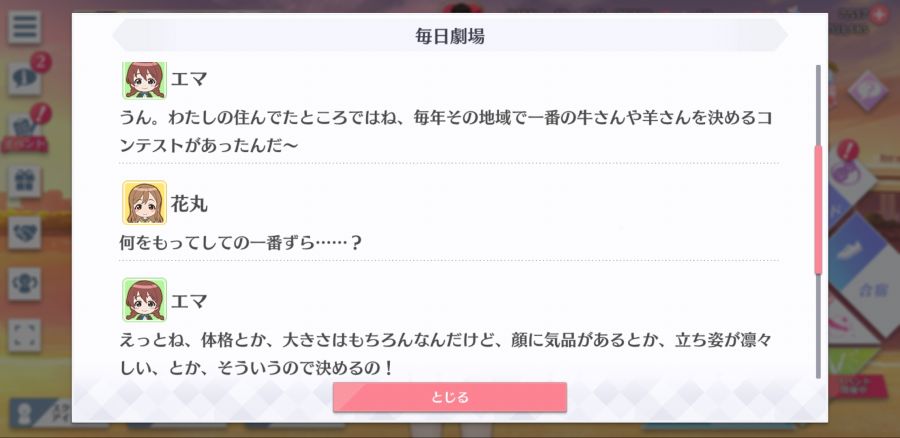Click Emma's avatar in the top message
This screenshot has width=900, height=438.
click(145, 80)
